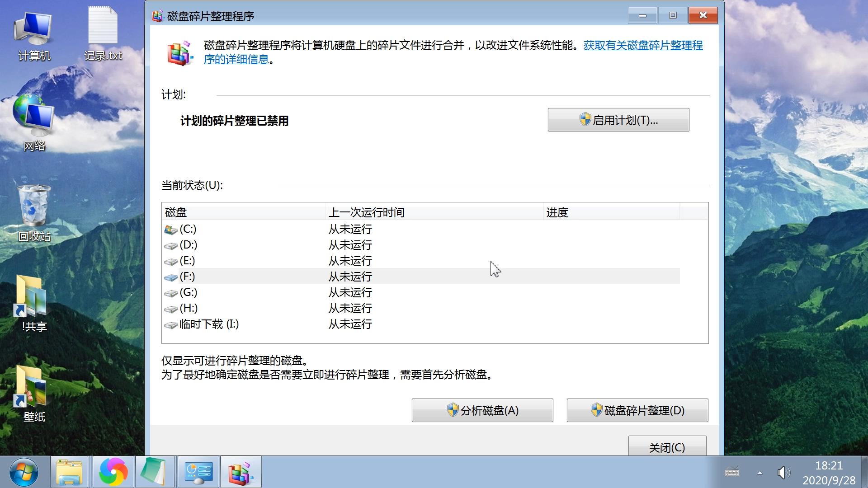The width and height of the screenshot is (868, 488).
Task: Click 关闭(C) to close the dialog
Action: coord(667,447)
